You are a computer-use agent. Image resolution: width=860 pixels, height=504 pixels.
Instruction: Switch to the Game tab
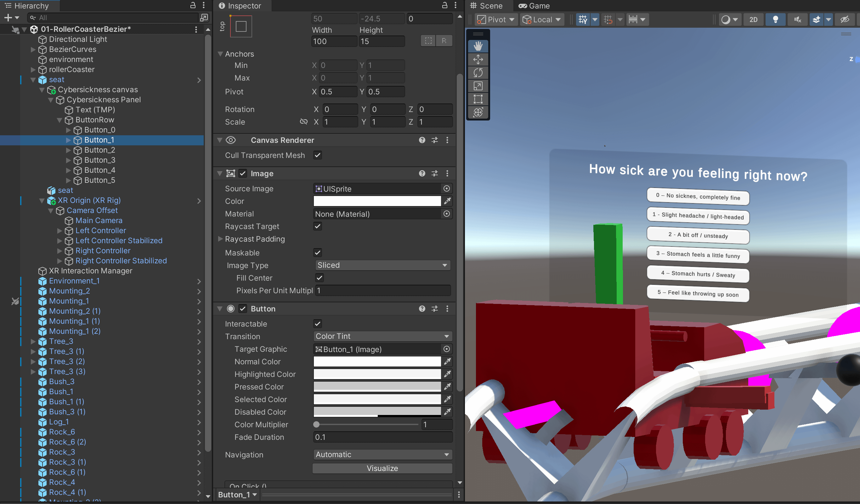pyautogui.click(x=534, y=6)
